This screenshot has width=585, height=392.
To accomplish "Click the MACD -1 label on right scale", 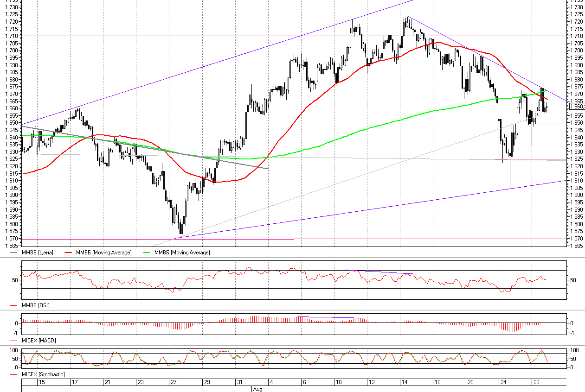I will pyautogui.click(x=573, y=333).
